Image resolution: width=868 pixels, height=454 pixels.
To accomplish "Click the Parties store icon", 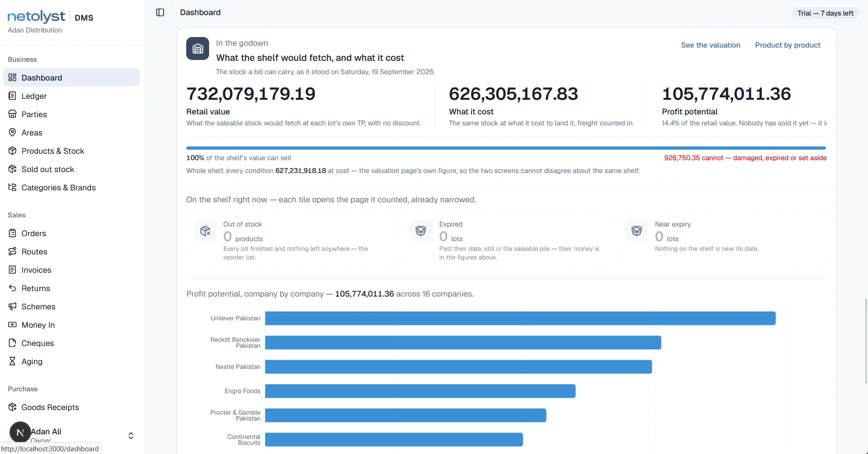I will click(12, 114).
